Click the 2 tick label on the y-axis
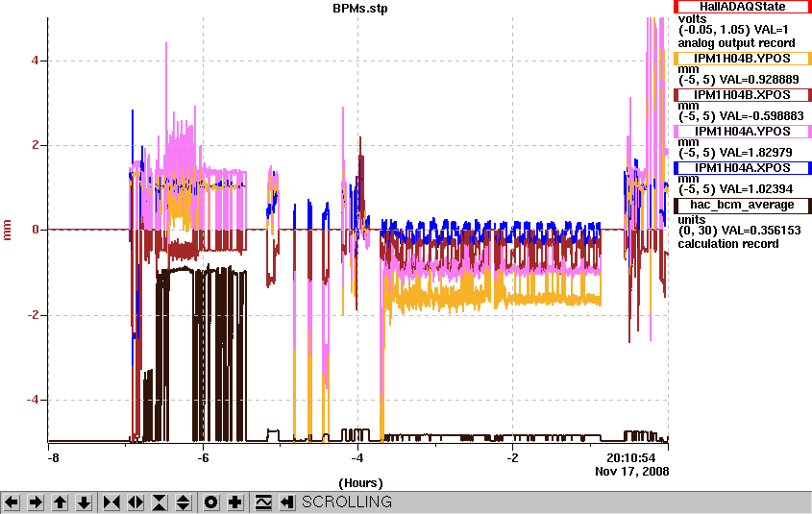Viewport: 812px width, 514px height. pos(36,145)
